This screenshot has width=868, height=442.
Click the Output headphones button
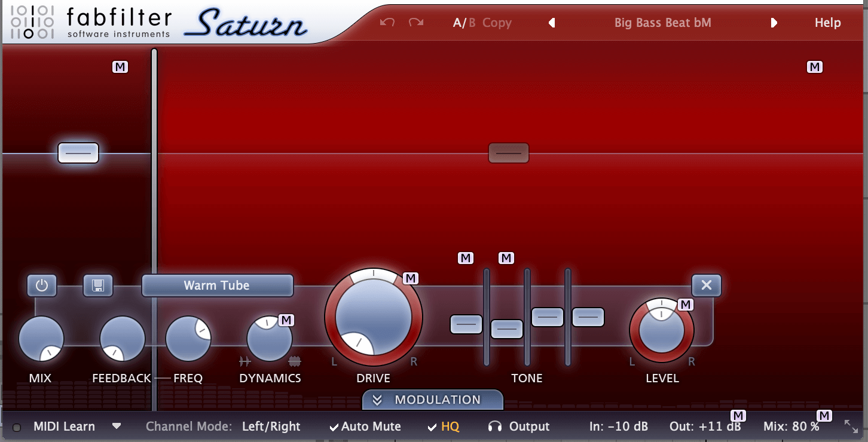tap(519, 426)
